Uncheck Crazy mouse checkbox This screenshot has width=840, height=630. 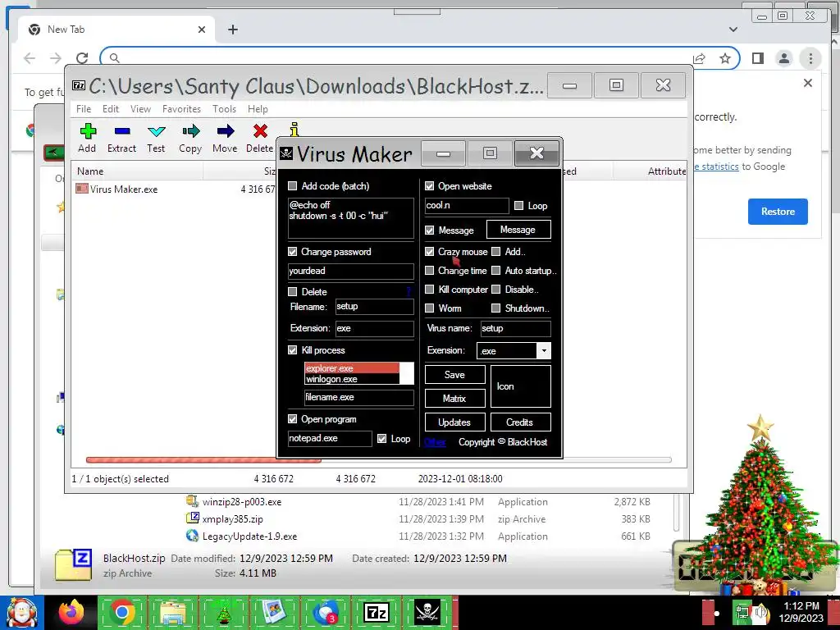(x=429, y=251)
